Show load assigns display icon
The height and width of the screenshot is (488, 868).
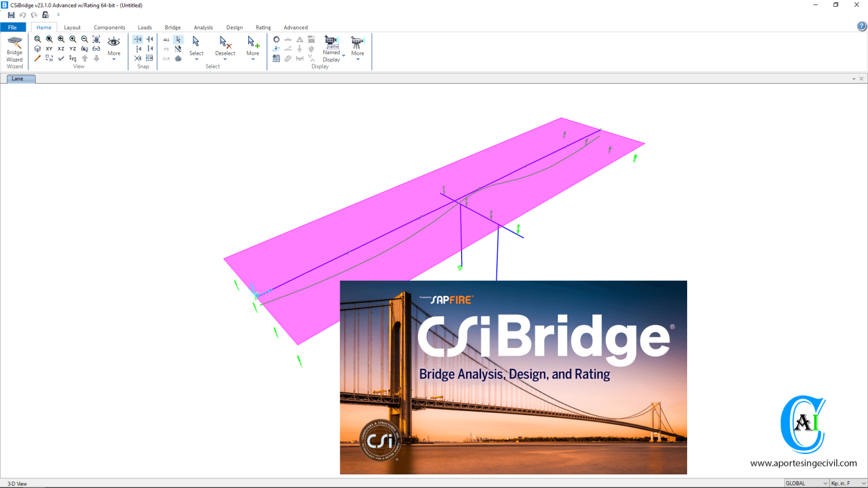pos(276,49)
